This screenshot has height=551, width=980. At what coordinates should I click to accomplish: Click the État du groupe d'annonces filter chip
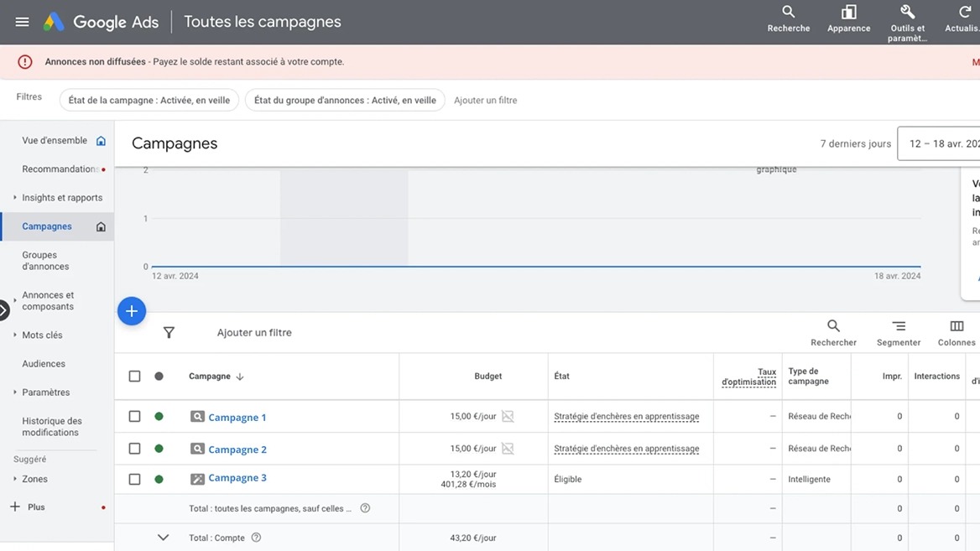click(x=345, y=100)
